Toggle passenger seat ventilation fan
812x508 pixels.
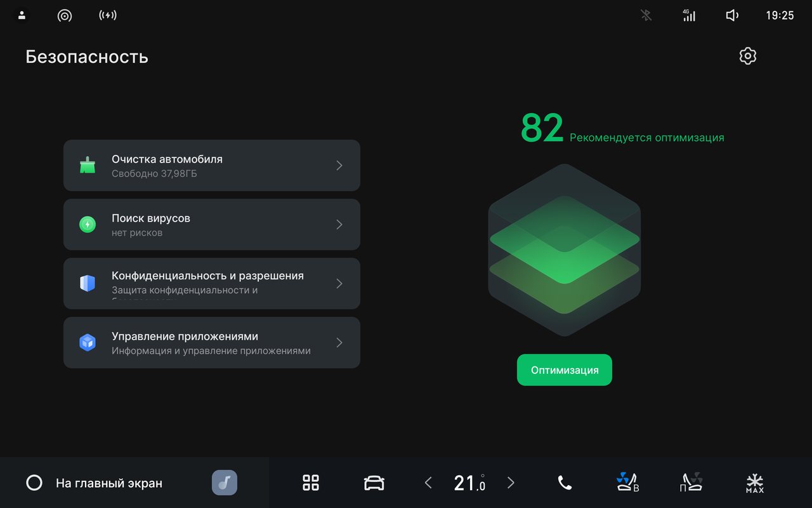[x=691, y=483]
